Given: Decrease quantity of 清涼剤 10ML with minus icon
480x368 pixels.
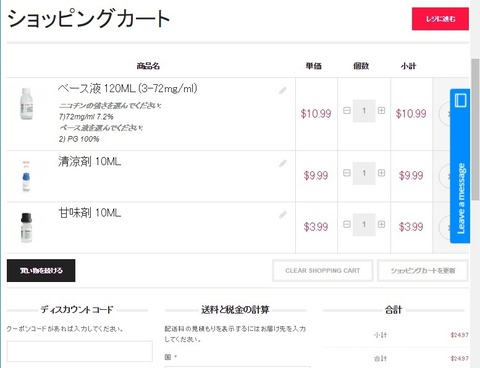Looking at the screenshot, I should click(x=347, y=173).
